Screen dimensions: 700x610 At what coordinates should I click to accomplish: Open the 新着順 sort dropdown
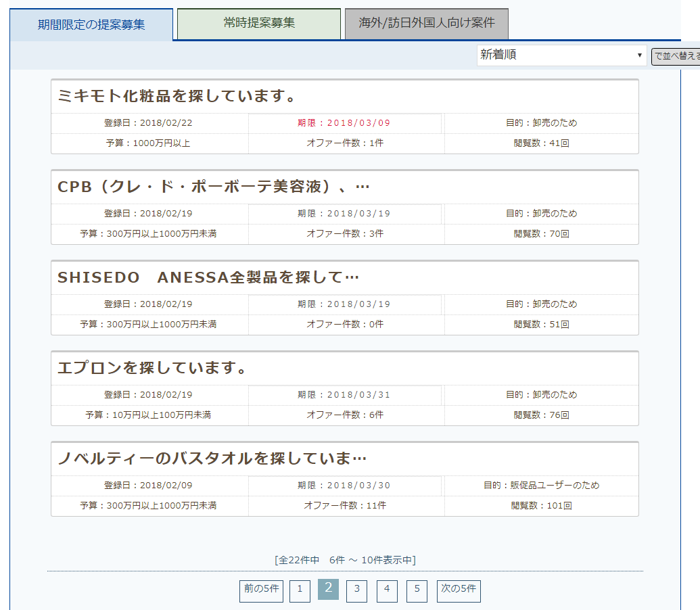coord(561,55)
